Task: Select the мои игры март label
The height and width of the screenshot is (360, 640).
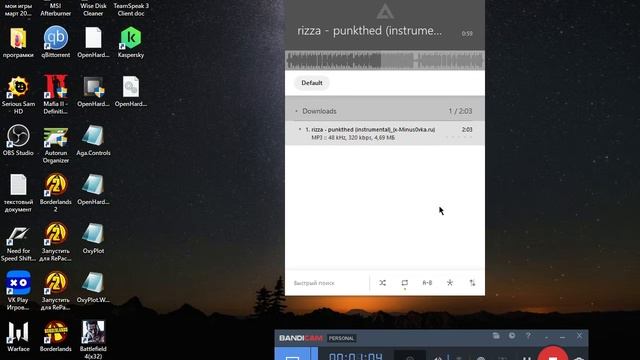Action: [x=18, y=9]
